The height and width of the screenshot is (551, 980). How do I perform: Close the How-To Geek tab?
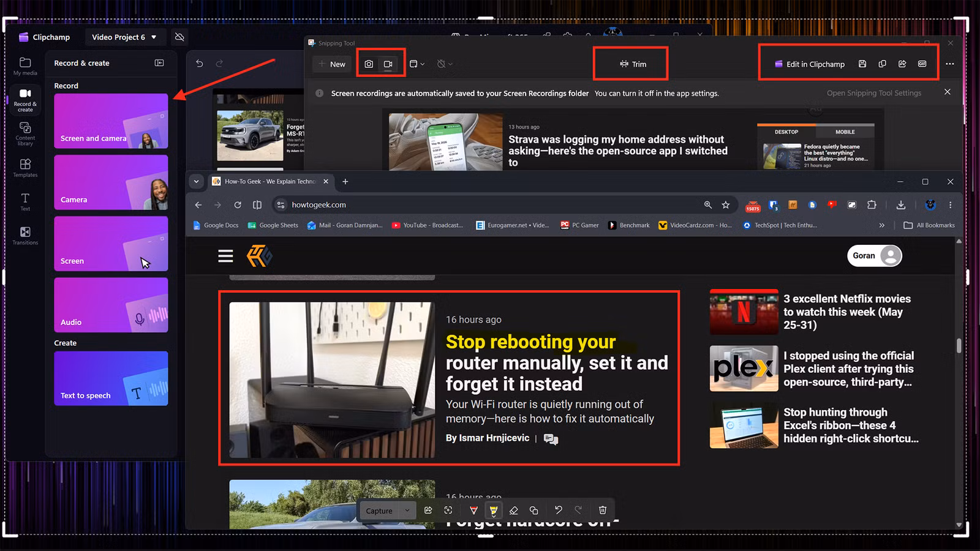click(x=326, y=181)
